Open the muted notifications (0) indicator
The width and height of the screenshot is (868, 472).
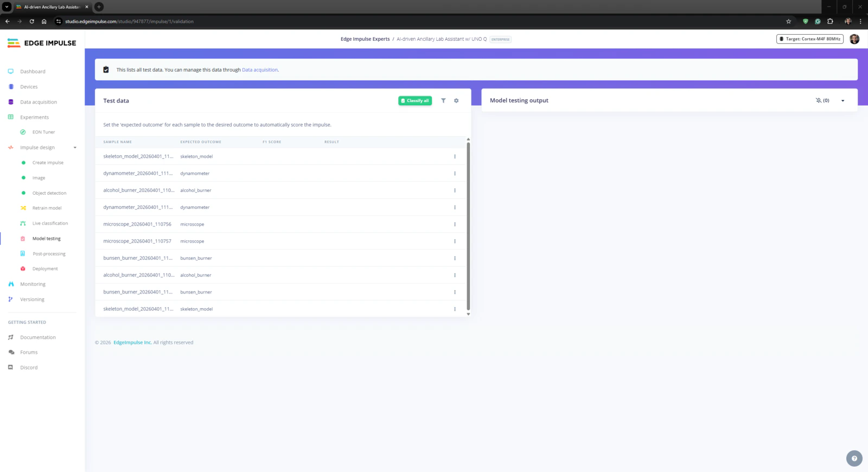coord(822,100)
